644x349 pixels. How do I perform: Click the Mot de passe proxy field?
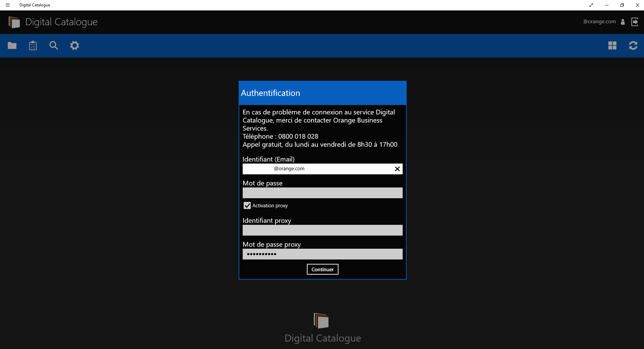pos(323,254)
